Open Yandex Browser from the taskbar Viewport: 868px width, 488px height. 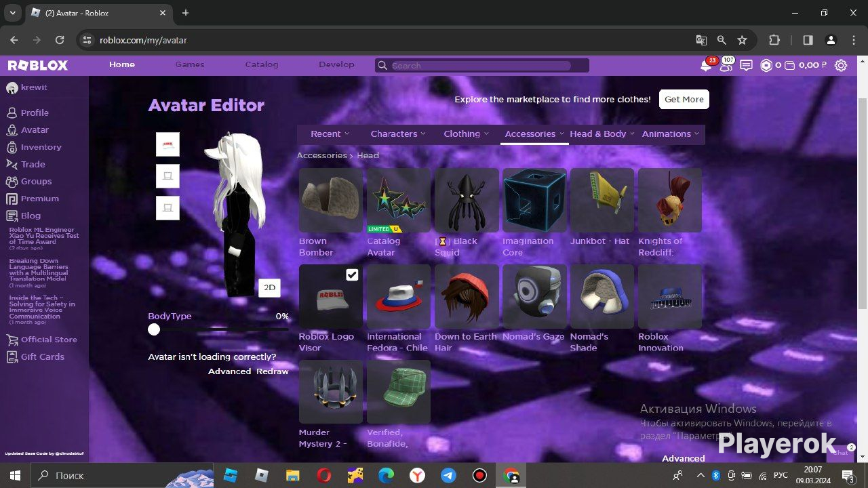pos(417,475)
